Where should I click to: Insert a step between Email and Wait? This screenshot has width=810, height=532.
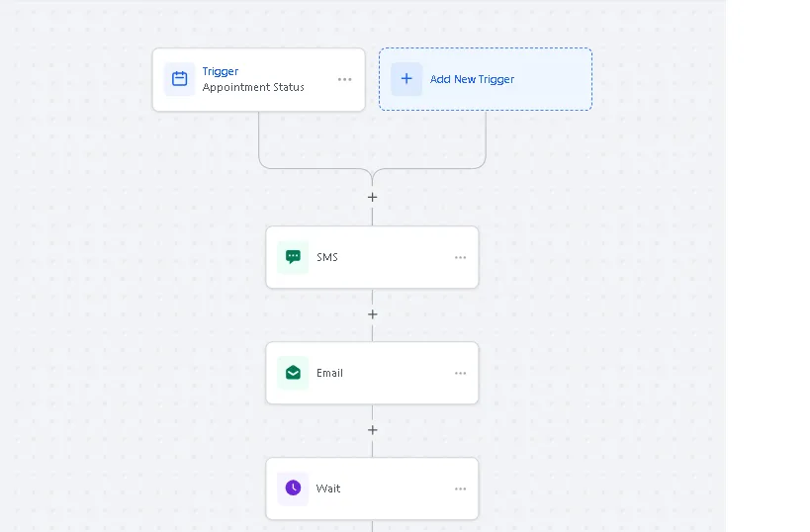pyautogui.click(x=373, y=430)
